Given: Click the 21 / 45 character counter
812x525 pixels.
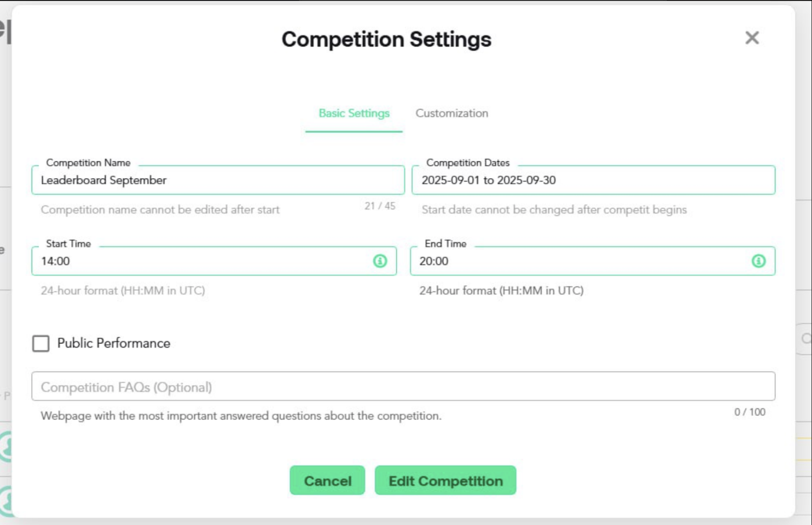Looking at the screenshot, I should coord(380,206).
